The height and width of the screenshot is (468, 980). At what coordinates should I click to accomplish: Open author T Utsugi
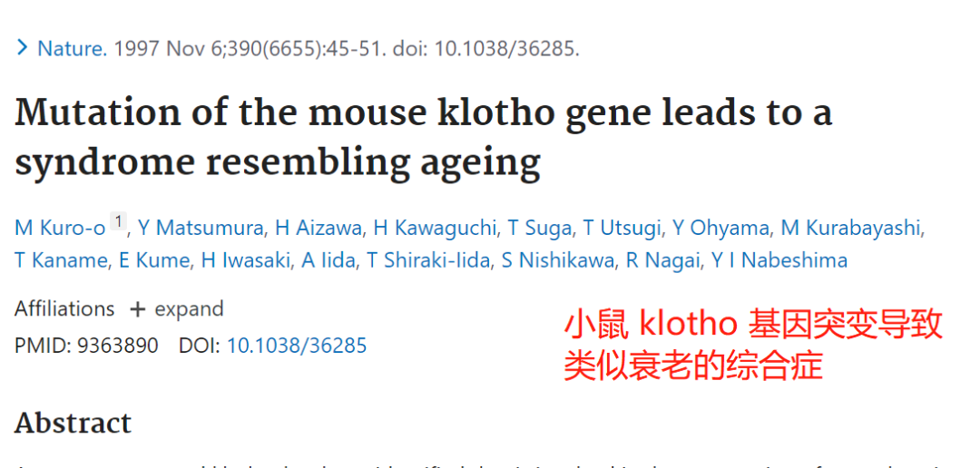point(622,229)
